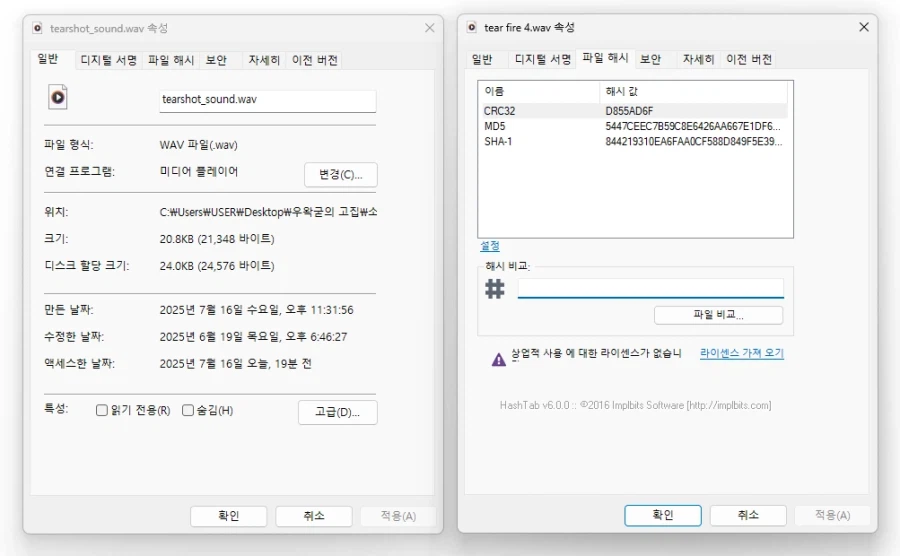Close the tearshot_sound.wav properties window
This screenshot has width=900, height=556.
point(429,28)
